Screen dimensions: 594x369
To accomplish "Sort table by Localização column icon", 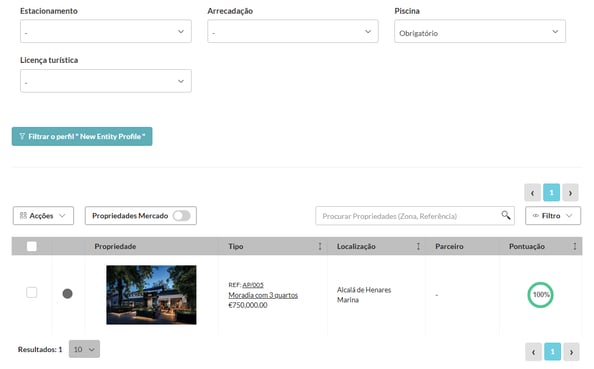I will coord(418,246).
